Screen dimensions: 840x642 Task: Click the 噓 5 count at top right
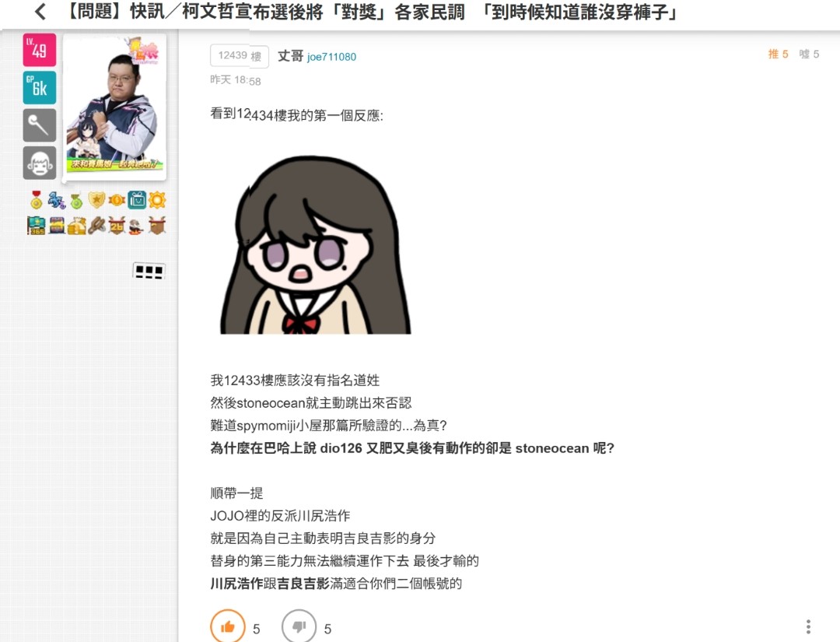tap(809, 54)
